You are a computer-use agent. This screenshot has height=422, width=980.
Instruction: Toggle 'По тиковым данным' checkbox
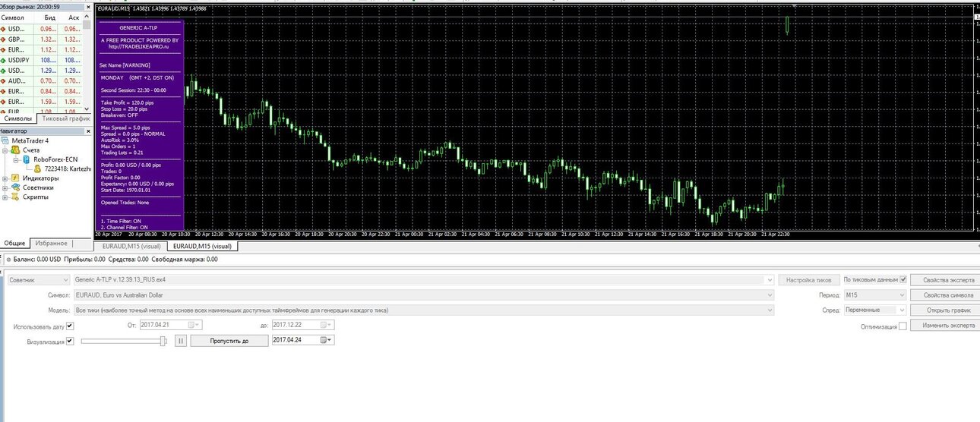[903, 279]
